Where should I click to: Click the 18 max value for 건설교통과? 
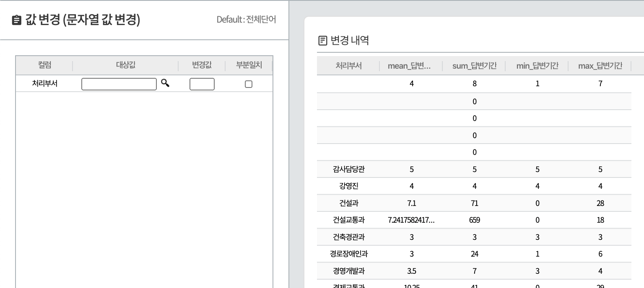600,220
